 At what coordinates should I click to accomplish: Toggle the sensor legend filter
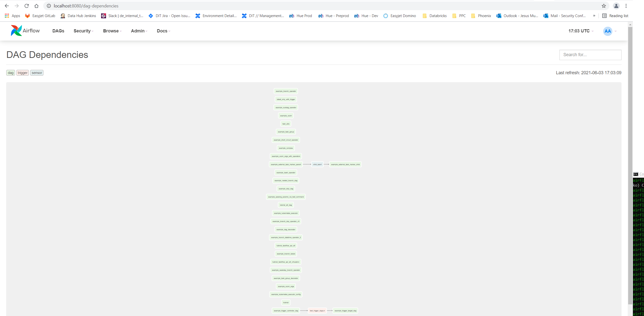click(37, 73)
